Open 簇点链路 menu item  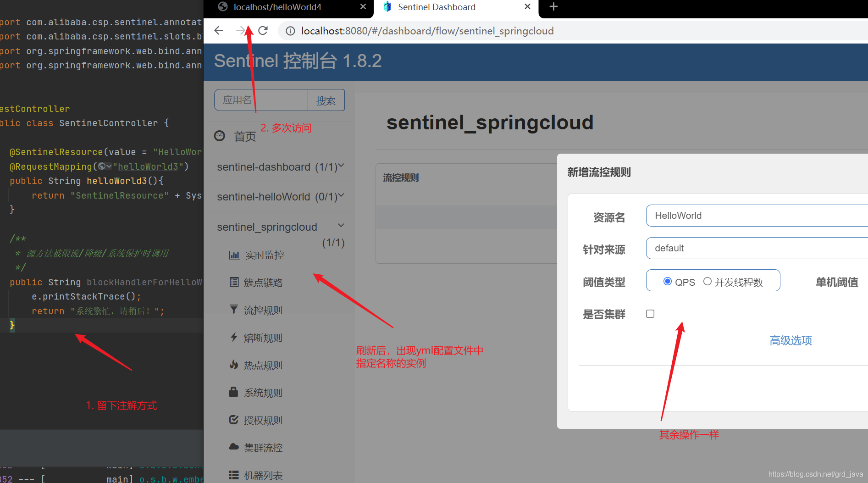pyautogui.click(x=263, y=283)
